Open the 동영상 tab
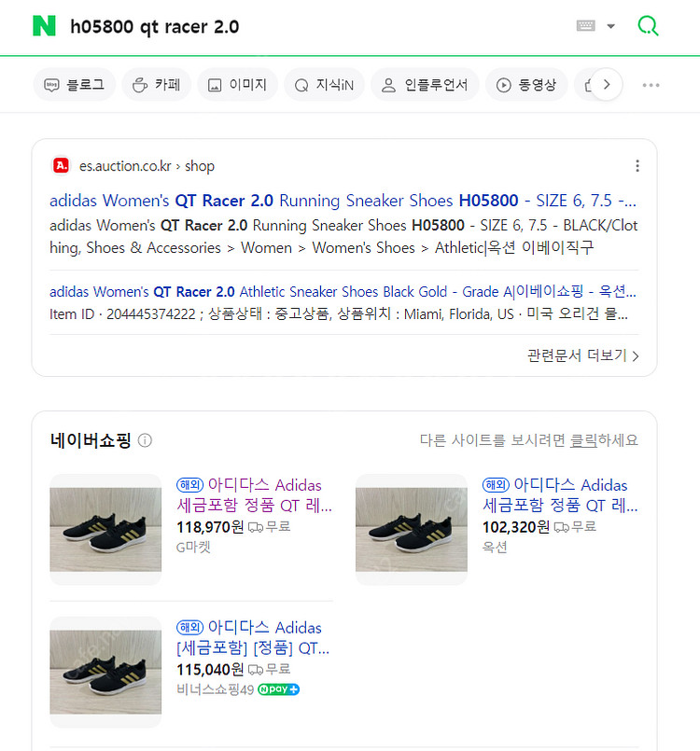 [x=526, y=85]
